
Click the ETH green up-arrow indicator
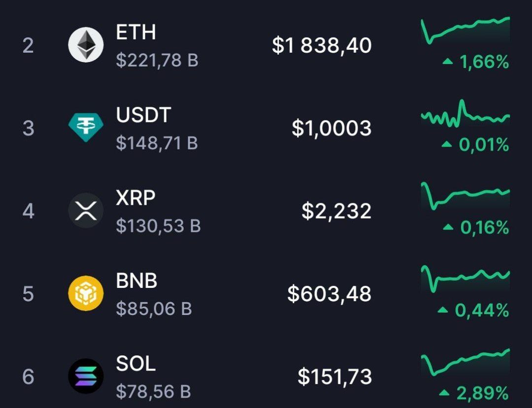[448, 62]
